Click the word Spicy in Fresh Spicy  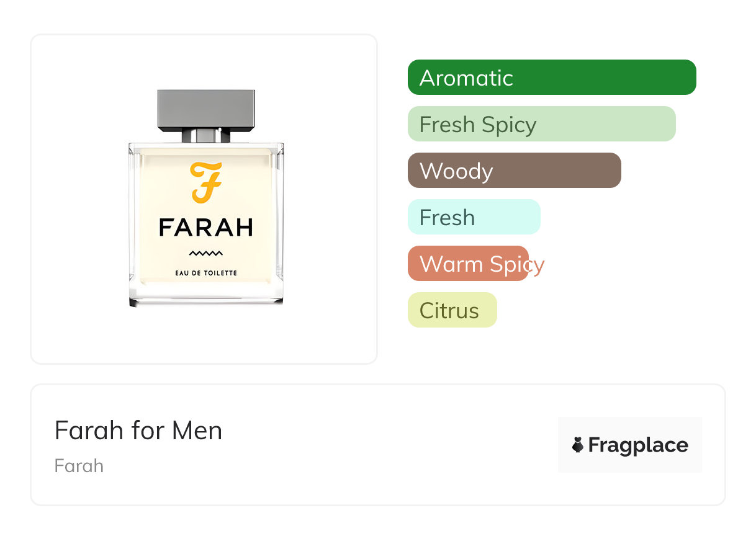tap(508, 125)
